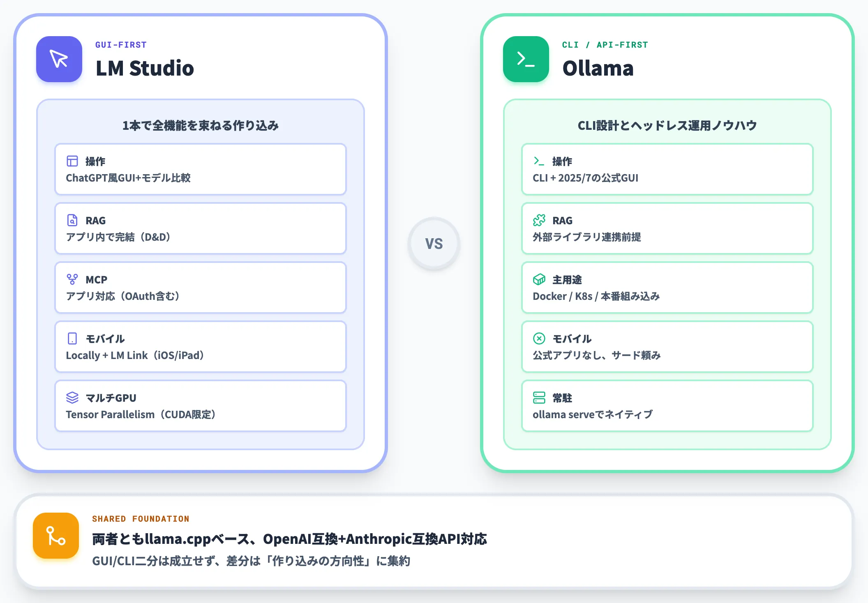Click the LM Studio purple cursor icon

pyautogui.click(x=59, y=59)
